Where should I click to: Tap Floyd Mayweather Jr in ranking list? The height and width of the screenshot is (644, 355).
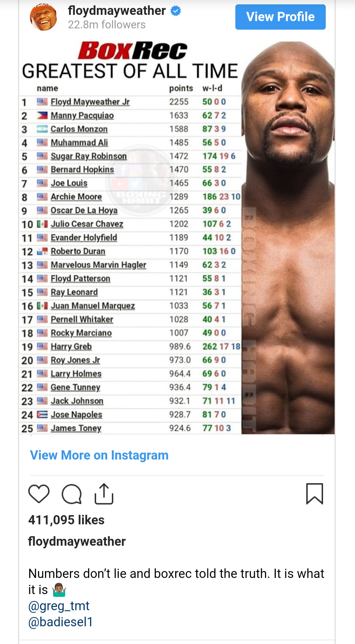point(90,102)
